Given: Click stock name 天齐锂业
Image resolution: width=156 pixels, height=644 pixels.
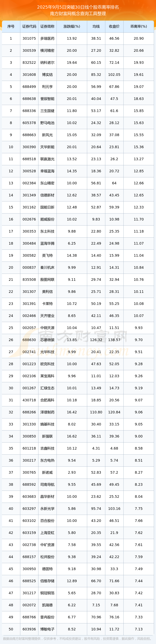Looking at the screenshot, I should coord(47,316).
